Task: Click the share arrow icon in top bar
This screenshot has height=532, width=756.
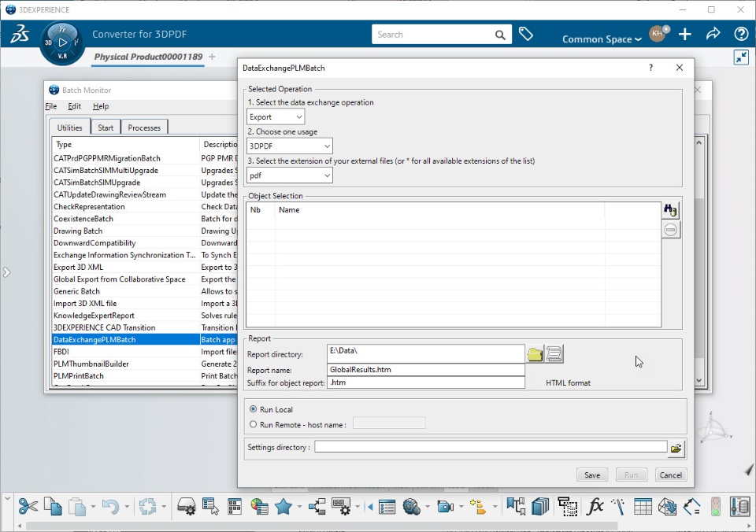Action: (x=713, y=34)
